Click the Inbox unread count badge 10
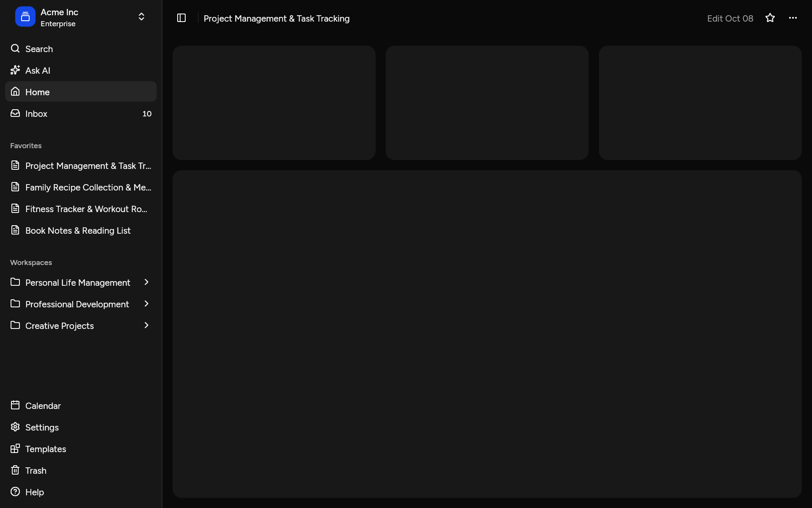Viewport: 812px width, 508px height. 147,113
